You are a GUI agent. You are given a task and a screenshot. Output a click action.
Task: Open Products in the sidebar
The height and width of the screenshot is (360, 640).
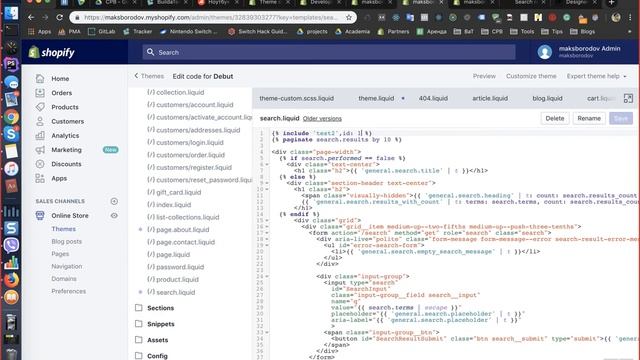(x=64, y=107)
